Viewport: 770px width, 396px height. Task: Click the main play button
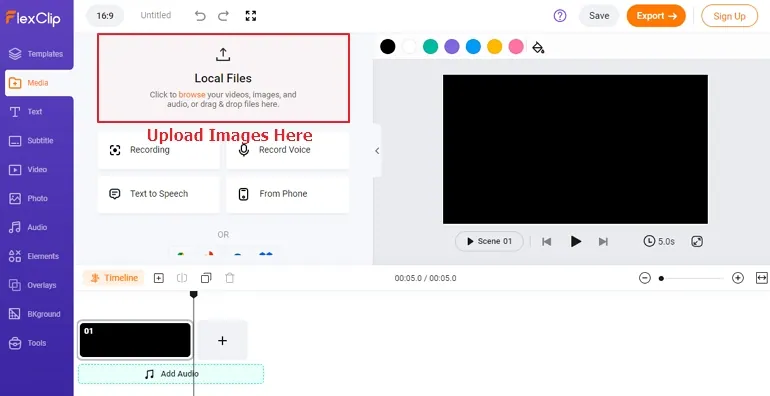pyautogui.click(x=576, y=242)
